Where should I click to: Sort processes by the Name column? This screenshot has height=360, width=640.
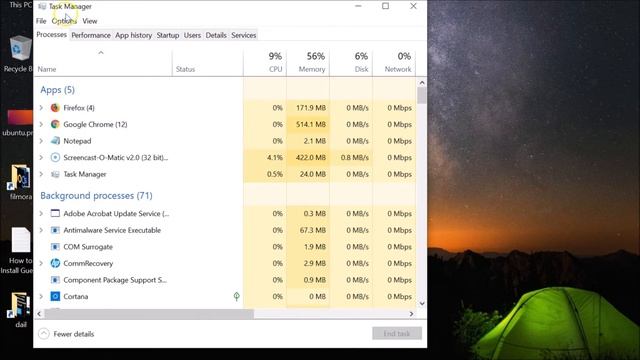tap(103, 62)
